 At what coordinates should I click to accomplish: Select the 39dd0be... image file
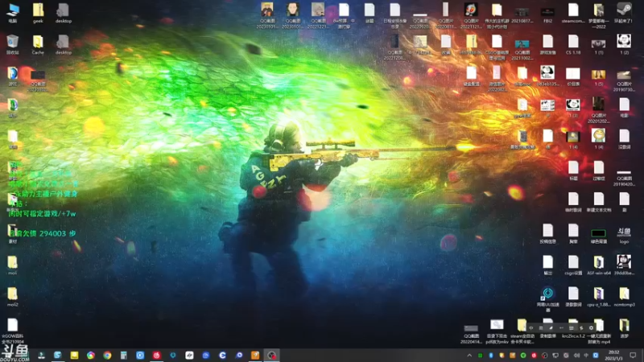[x=624, y=265]
